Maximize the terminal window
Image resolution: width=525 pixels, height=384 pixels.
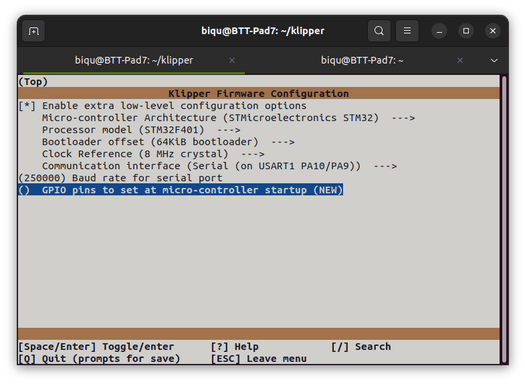[466, 31]
